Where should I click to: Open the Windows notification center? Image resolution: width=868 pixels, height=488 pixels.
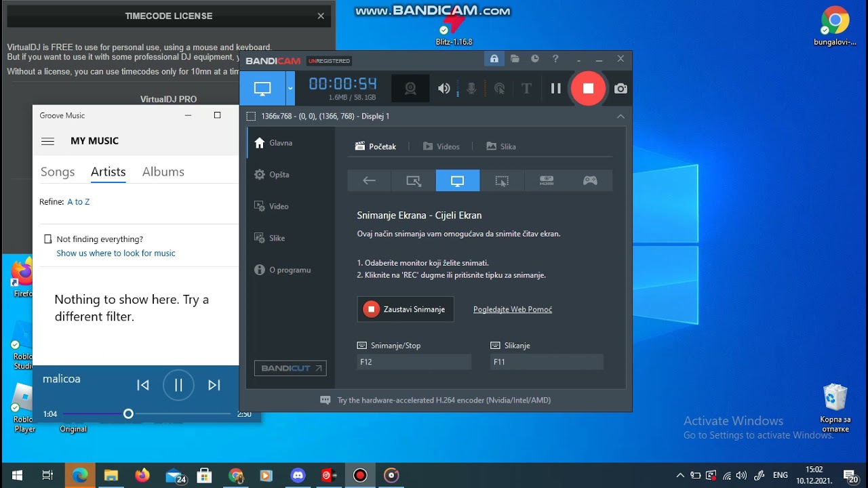(850, 475)
